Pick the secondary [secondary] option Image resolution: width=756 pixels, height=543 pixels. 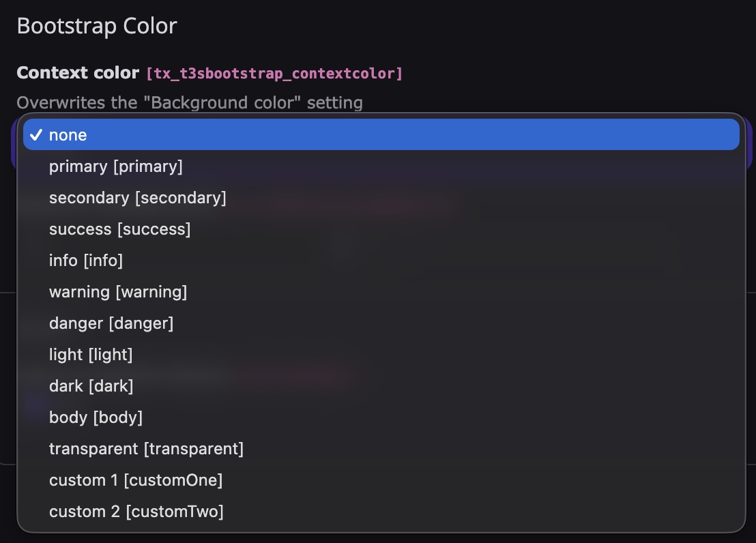pyautogui.click(x=137, y=198)
